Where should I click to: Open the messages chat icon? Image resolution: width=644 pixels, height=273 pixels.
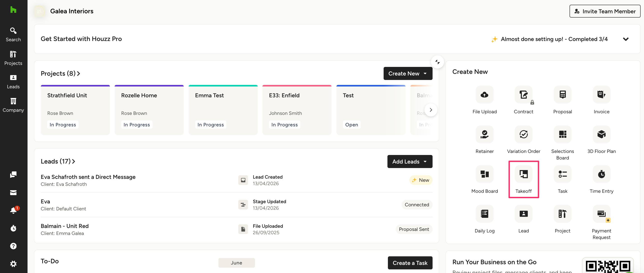pyautogui.click(x=13, y=174)
